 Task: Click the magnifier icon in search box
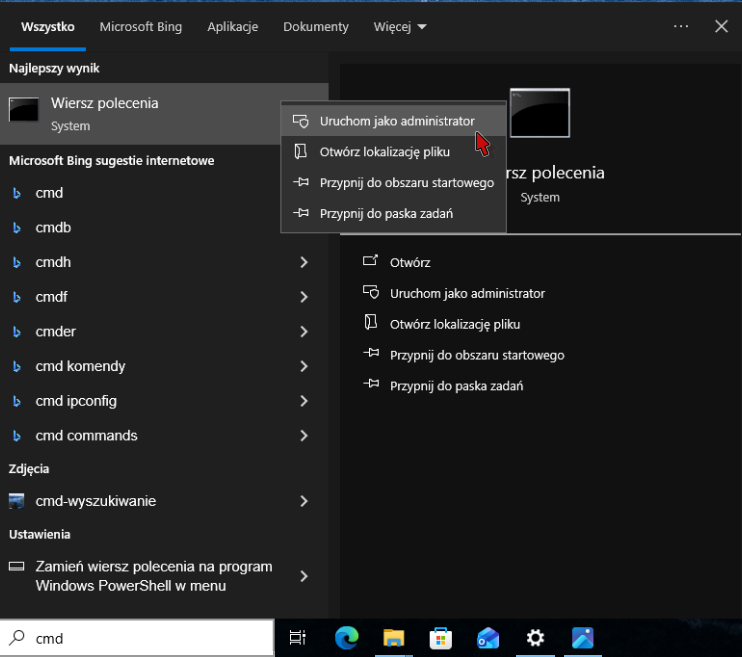point(17,638)
